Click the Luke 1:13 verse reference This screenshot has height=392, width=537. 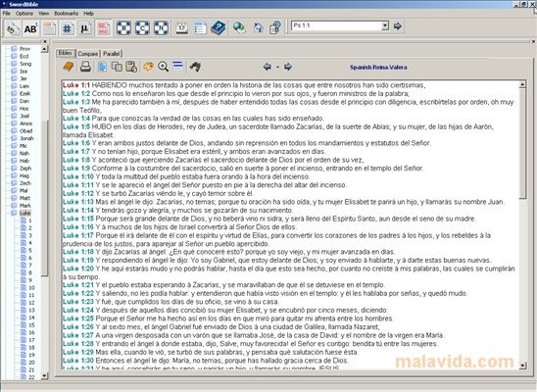click(x=78, y=202)
